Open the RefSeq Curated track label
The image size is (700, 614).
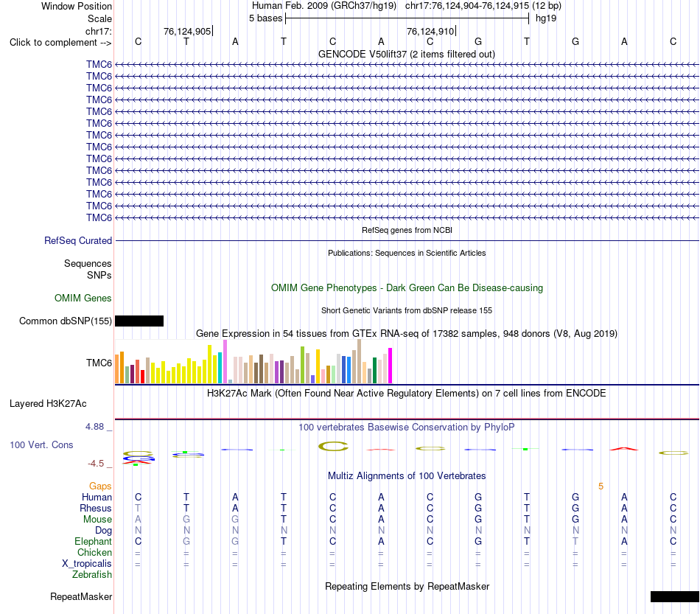pyautogui.click(x=78, y=241)
